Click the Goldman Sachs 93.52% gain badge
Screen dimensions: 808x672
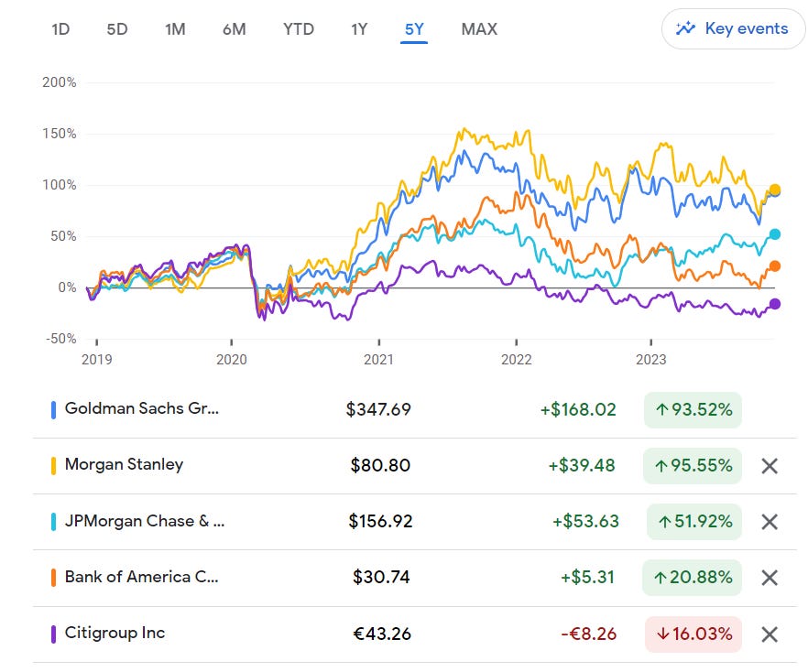click(x=693, y=410)
